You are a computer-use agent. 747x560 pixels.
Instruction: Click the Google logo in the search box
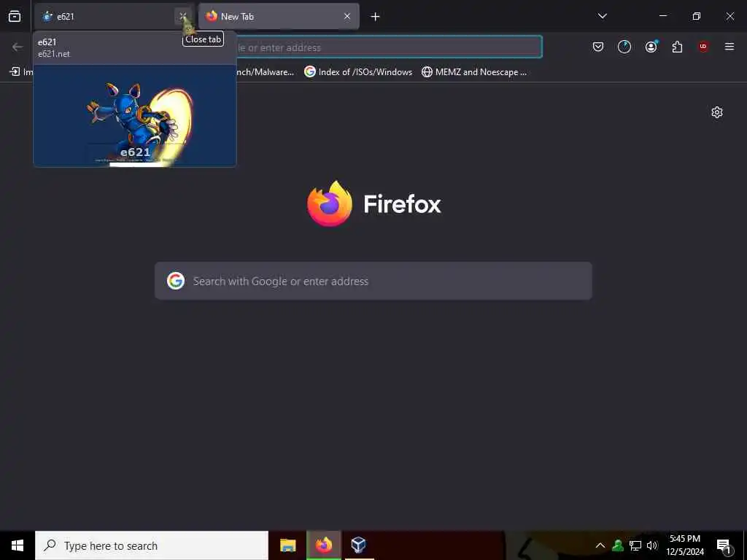pyautogui.click(x=176, y=281)
